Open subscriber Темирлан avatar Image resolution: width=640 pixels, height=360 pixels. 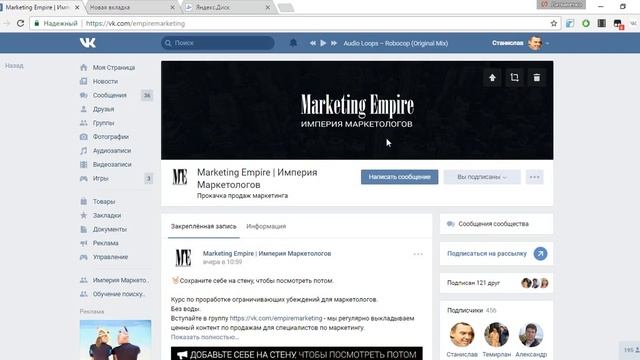click(496, 335)
